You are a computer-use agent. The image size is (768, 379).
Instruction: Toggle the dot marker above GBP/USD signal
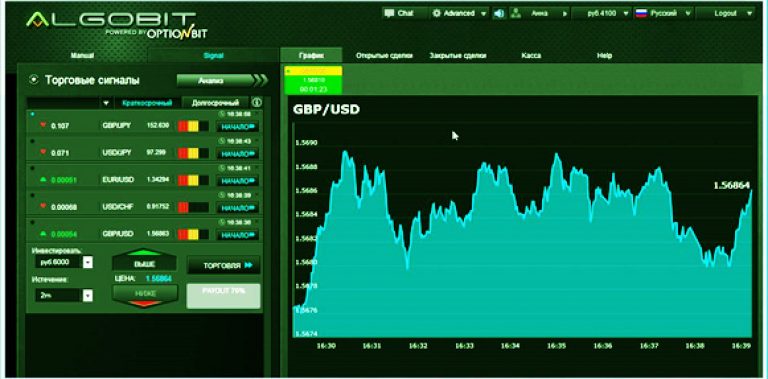[x=32, y=222]
